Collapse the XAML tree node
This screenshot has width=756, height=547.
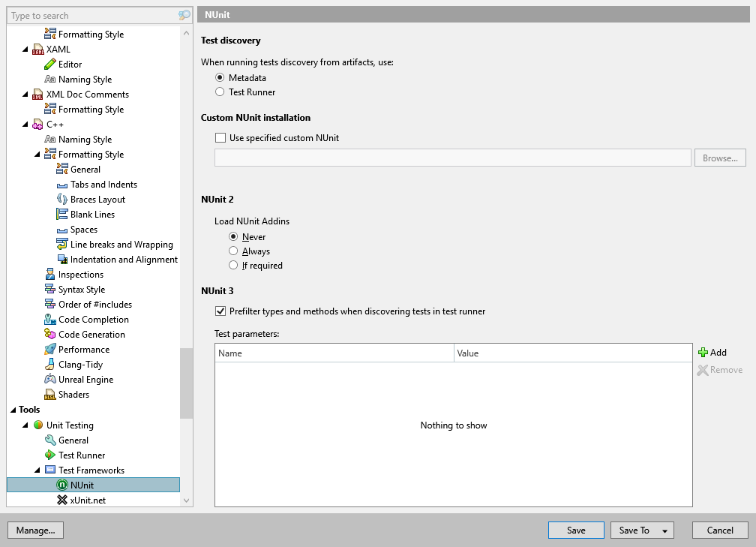25,50
